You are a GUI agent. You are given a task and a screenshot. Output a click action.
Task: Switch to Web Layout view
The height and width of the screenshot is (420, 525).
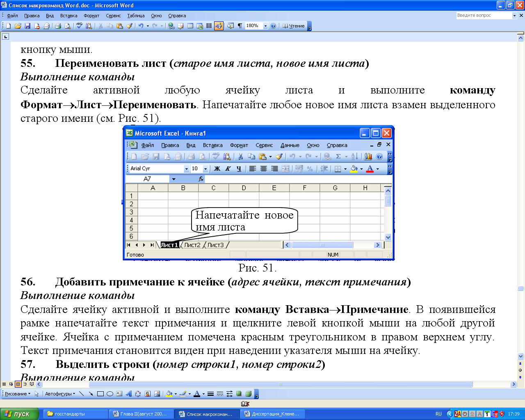[x=11, y=384]
